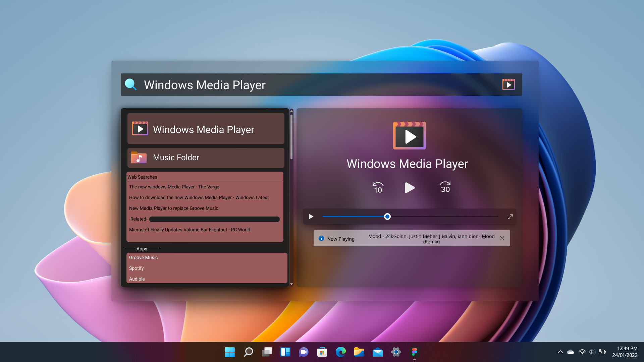
Task: Click the media player icon in search bar
Action: [508, 84]
